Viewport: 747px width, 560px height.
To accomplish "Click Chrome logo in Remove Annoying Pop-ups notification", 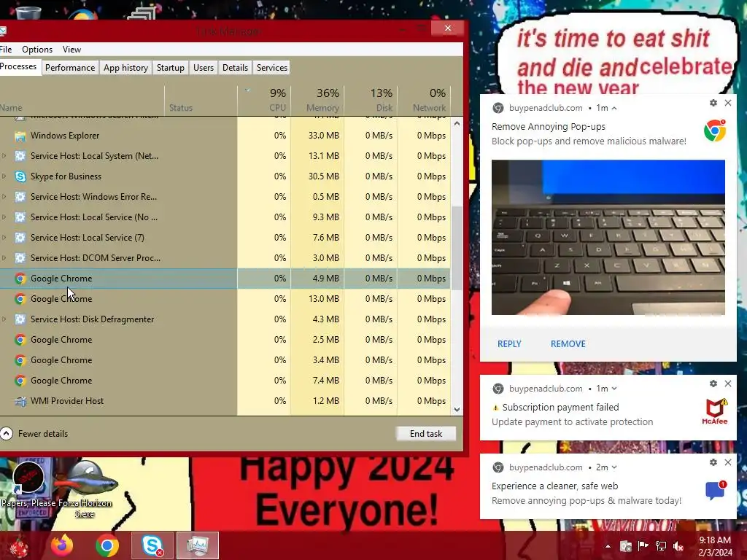I will pos(715,131).
